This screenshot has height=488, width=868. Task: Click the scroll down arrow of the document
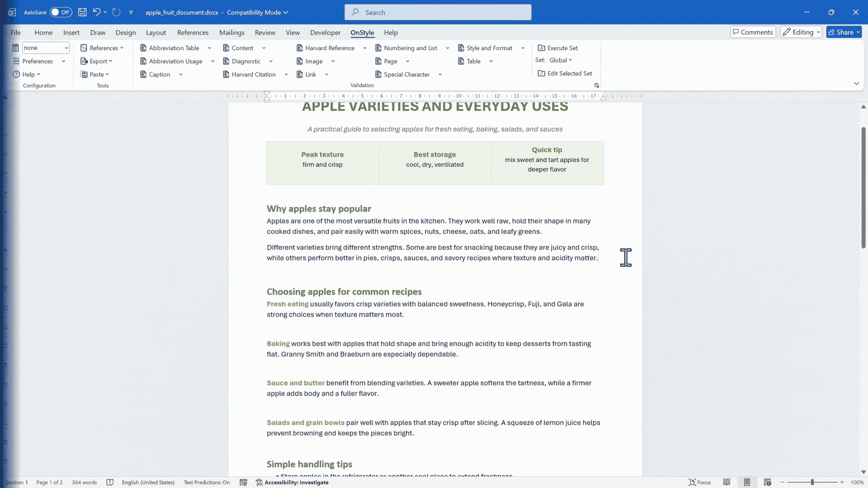click(863, 472)
